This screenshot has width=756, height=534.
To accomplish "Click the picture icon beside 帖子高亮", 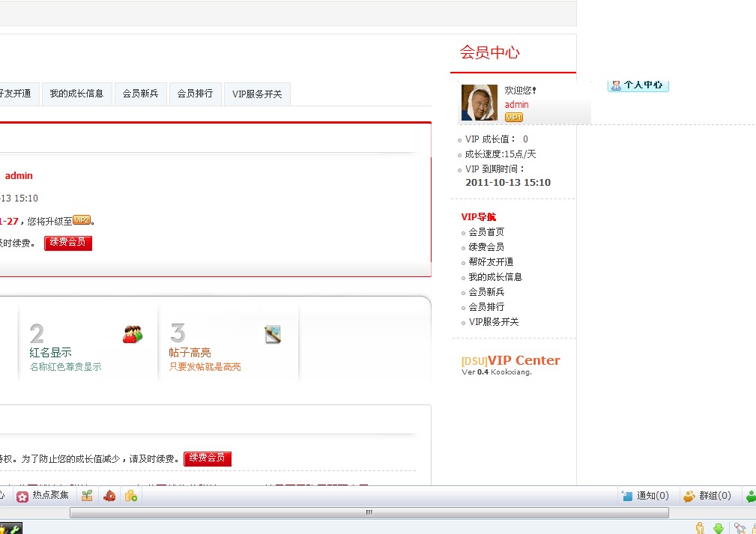I will click(x=273, y=334).
